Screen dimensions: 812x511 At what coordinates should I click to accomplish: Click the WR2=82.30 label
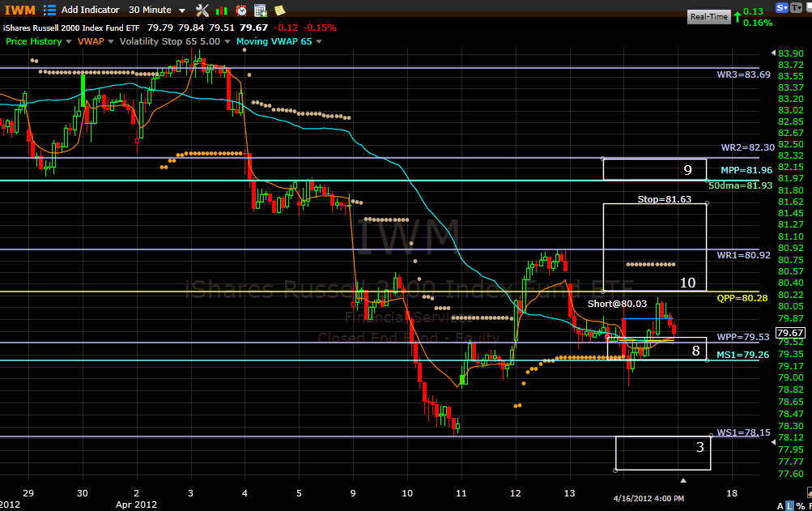tap(748, 147)
